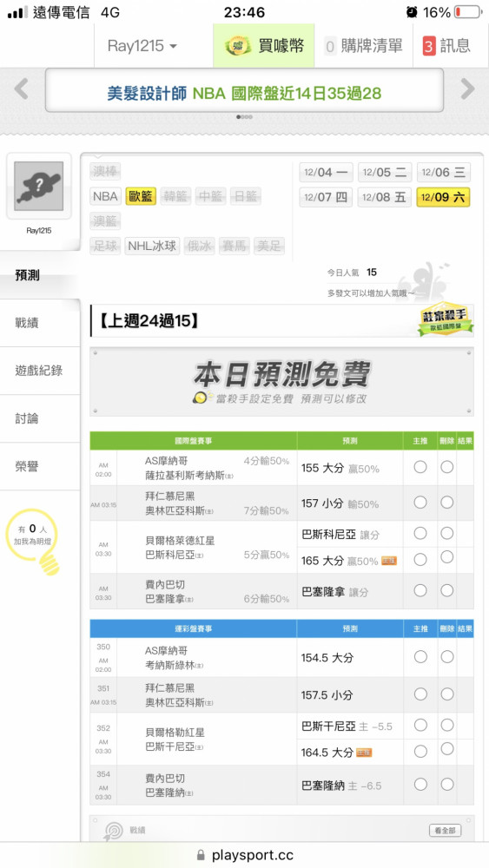Click the 國際盤賽事 table header

pyautogui.click(x=194, y=441)
